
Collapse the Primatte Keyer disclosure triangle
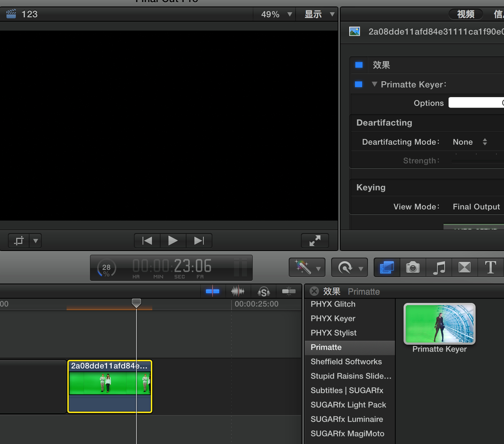pos(374,84)
